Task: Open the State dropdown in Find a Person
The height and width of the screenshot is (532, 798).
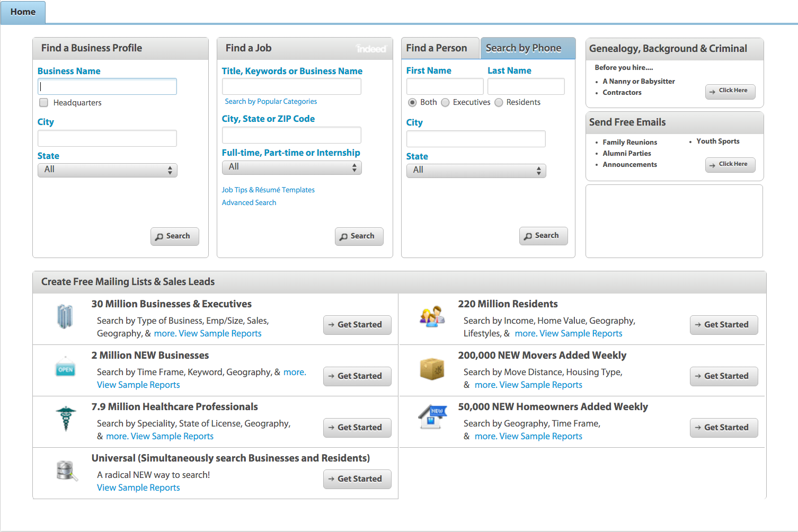Action: 476,171
